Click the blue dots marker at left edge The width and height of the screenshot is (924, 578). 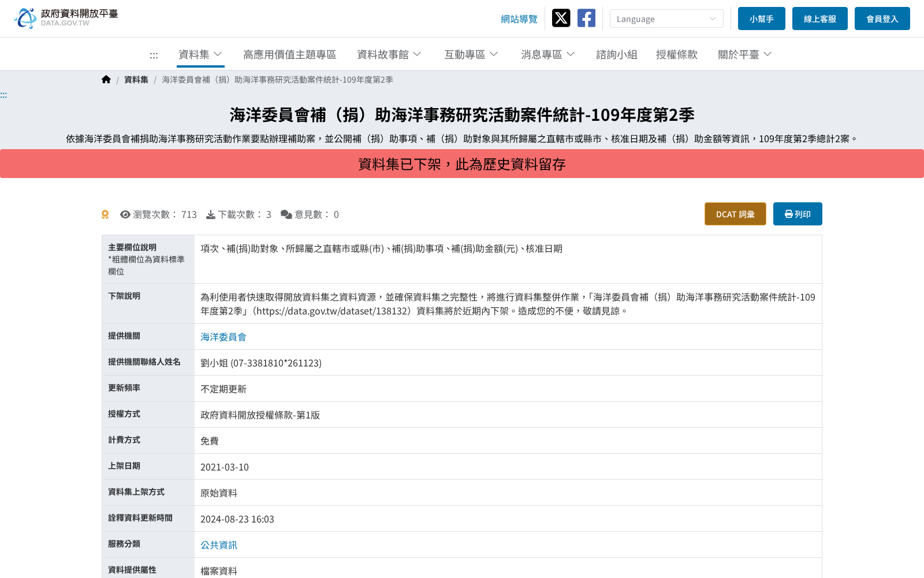(3, 95)
